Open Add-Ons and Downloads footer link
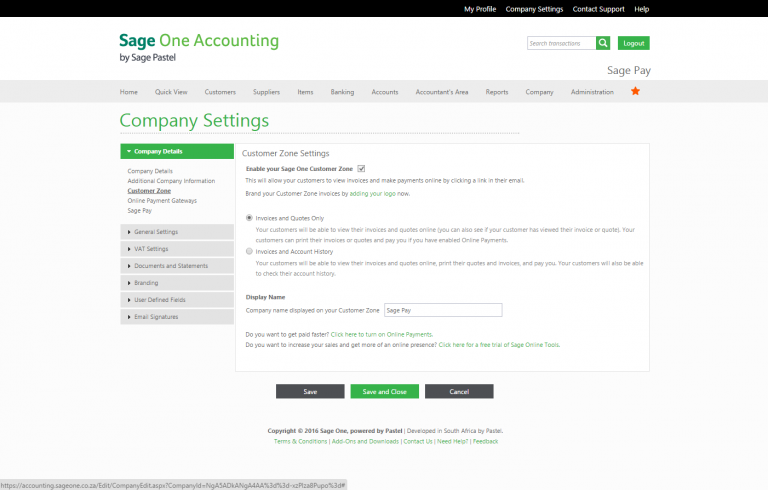The width and height of the screenshot is (768, 490). pos(365,441)
